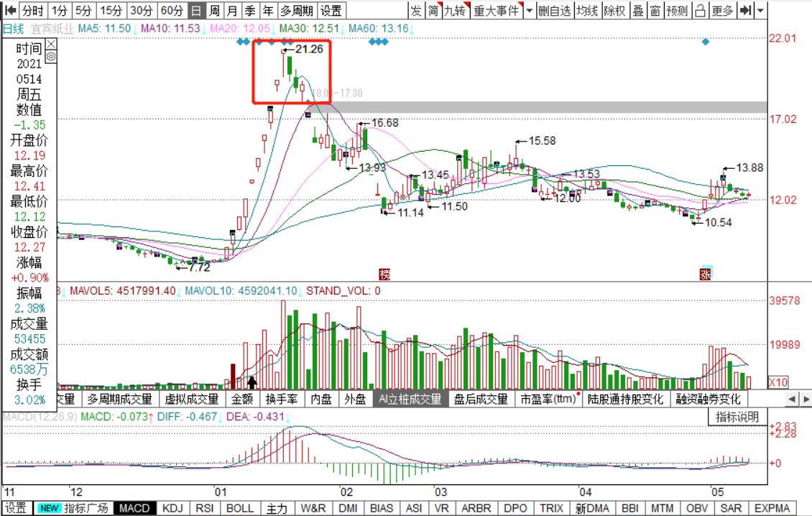Open the '重大事件' major events item
812x516 pixels.
click(497, 10)
